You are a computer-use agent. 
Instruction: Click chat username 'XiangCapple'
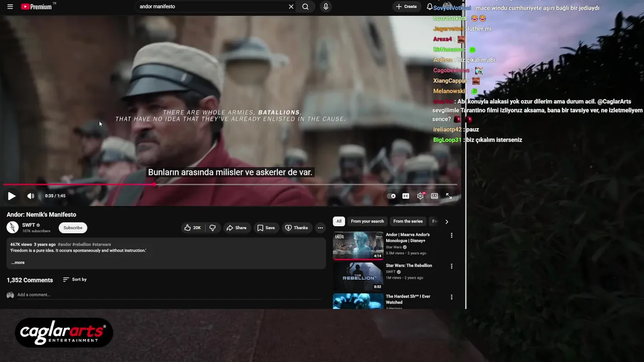(x=450, y=80)
